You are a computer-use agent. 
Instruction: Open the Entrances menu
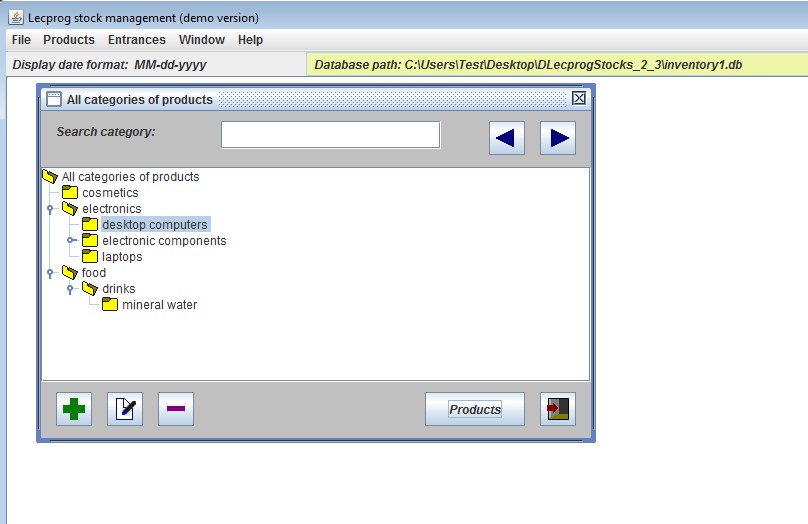pos(137,40)
